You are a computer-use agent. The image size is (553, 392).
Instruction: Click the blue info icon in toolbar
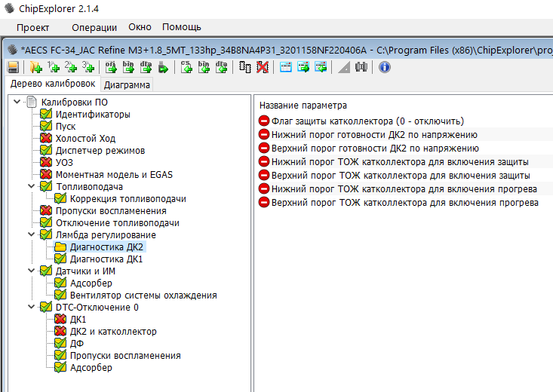click(384, 67)
